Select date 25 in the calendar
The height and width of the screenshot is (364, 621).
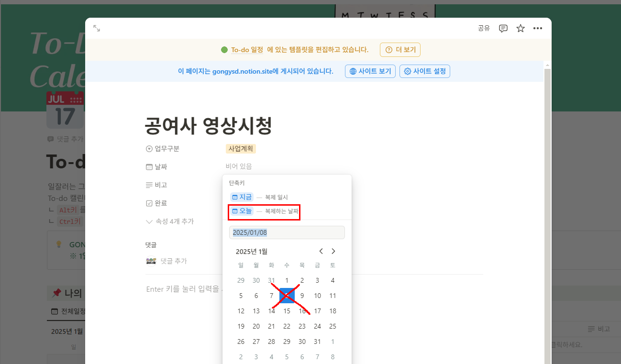pos(333,326)
